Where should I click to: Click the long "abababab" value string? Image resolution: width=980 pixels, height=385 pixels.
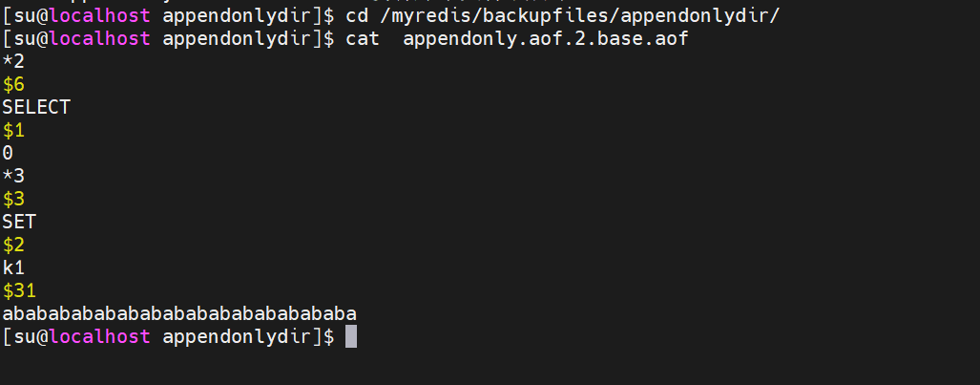tap(179, 313)
